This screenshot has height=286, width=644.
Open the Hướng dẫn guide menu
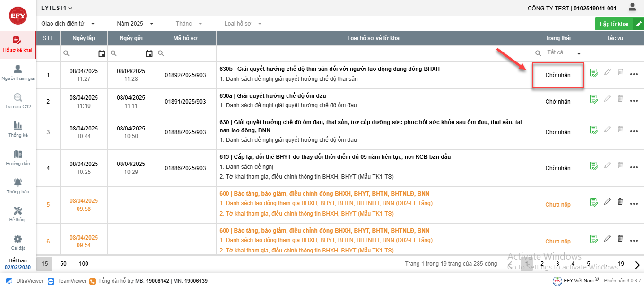[x=18, y=158]
